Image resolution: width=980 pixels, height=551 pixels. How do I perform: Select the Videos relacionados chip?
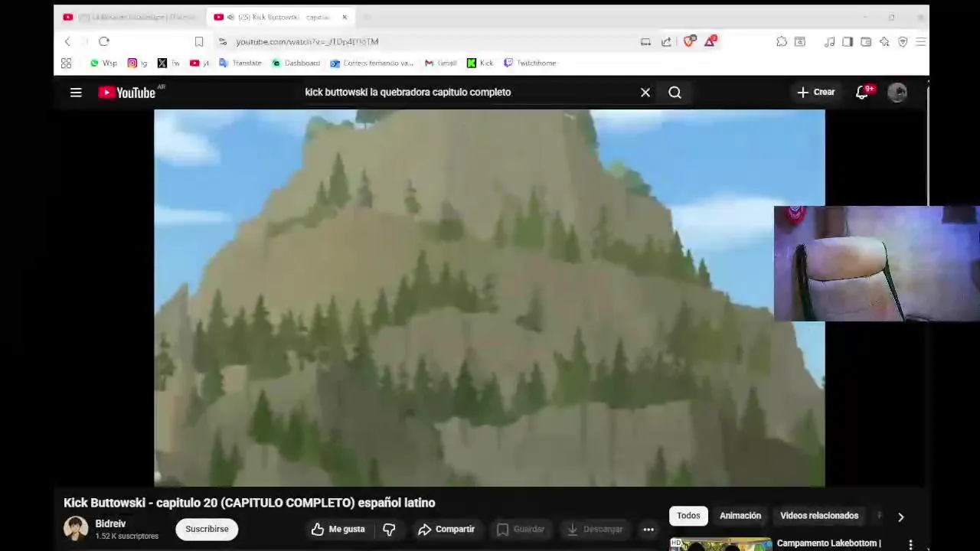[819, 516]
